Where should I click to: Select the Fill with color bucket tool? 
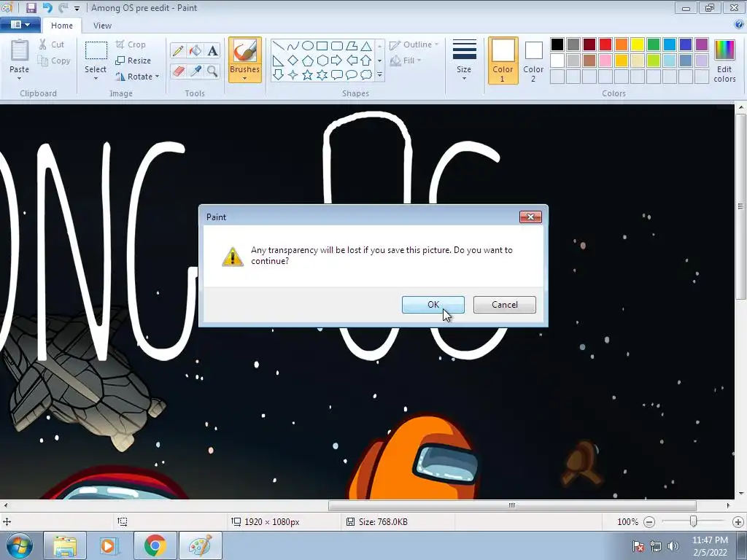click(196, 50)
